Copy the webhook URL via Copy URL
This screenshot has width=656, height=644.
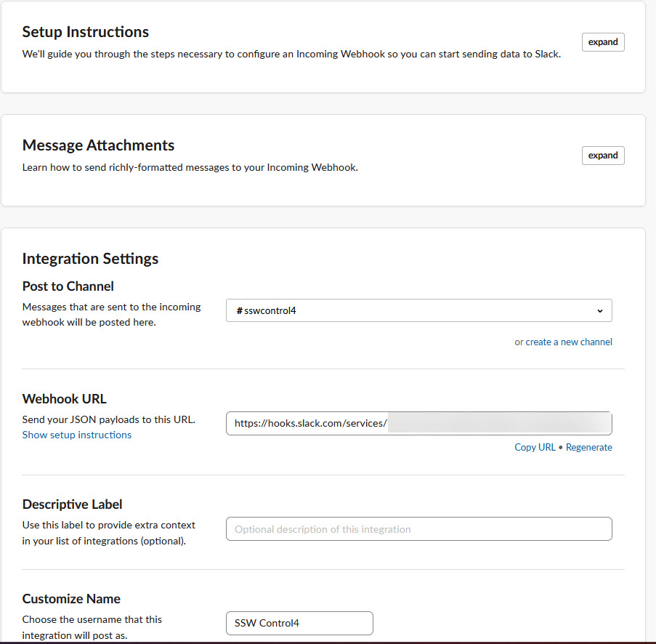[x=535, y=447]
